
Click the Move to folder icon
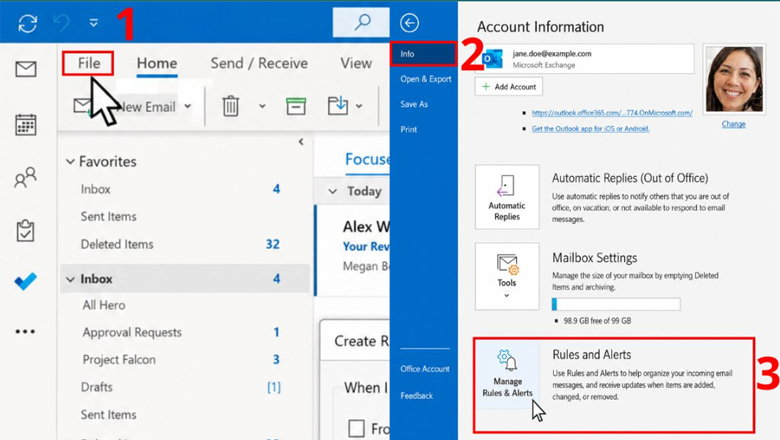(x=338, y=106)
